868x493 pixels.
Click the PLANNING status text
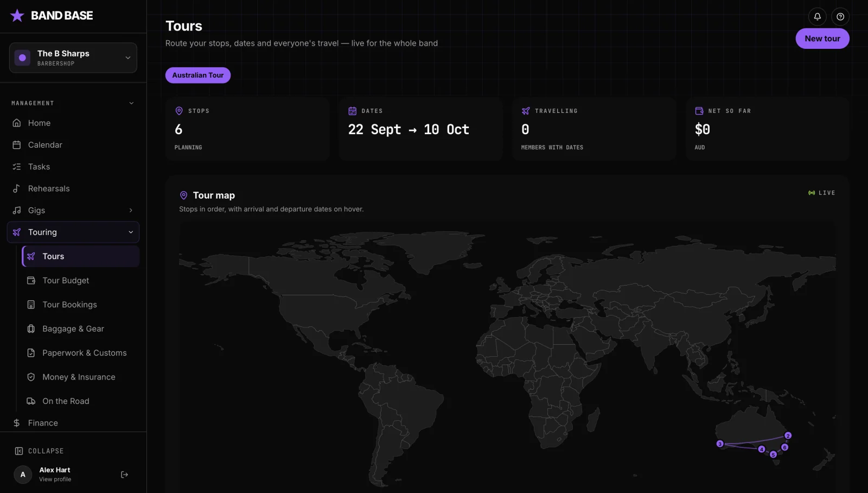(188, 147)
